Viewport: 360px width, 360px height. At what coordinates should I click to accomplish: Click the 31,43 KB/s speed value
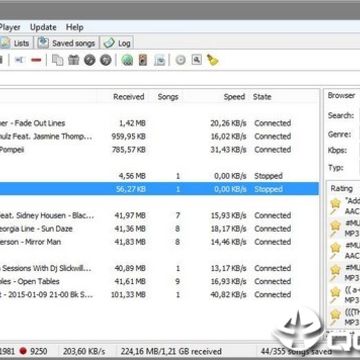tap(228, 150)
